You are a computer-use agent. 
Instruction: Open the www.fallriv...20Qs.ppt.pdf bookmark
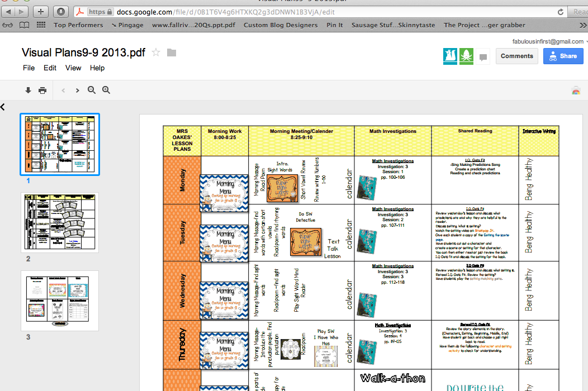(x=193, y=25)
